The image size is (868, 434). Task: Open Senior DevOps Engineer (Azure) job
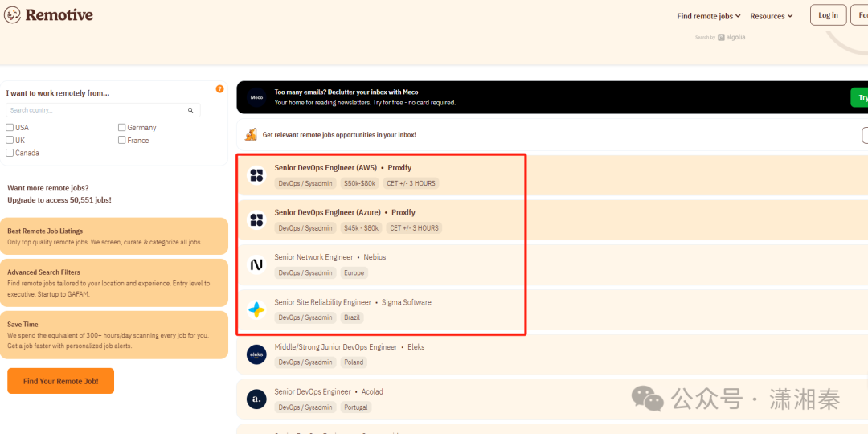327,212
